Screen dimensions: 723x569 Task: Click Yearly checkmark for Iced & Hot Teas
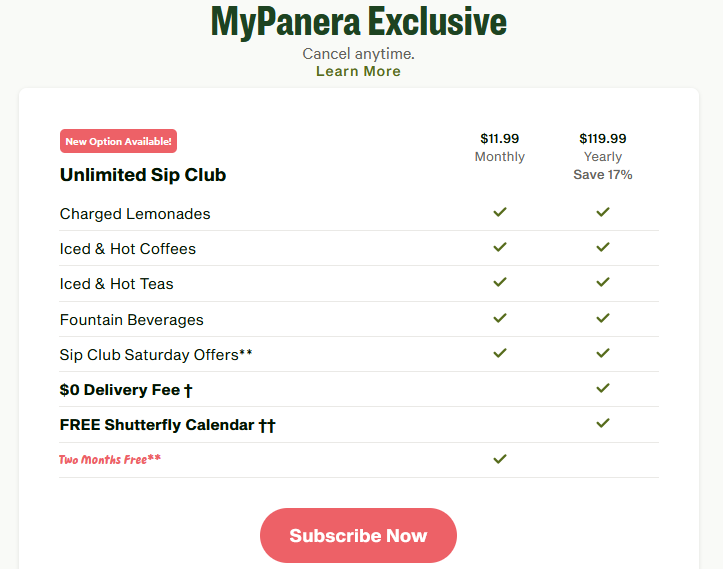coord(603,283)
